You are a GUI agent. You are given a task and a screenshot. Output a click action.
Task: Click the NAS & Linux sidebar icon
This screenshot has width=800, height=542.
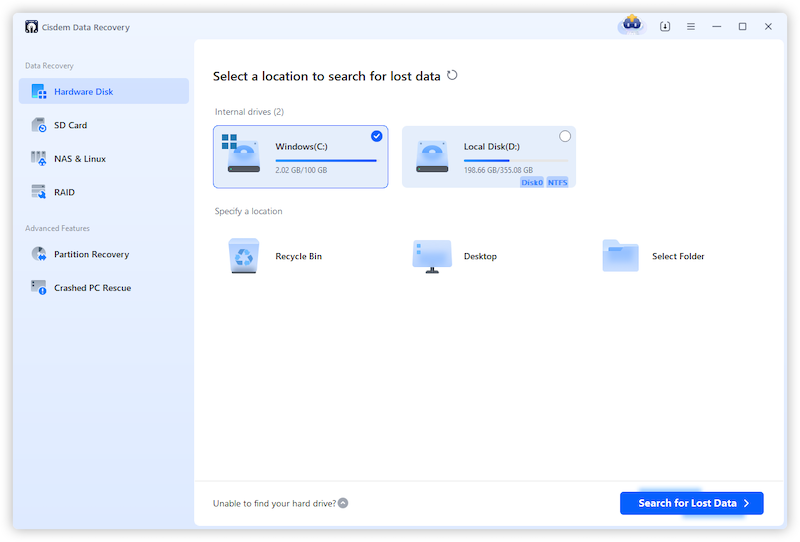coord(39,159)
